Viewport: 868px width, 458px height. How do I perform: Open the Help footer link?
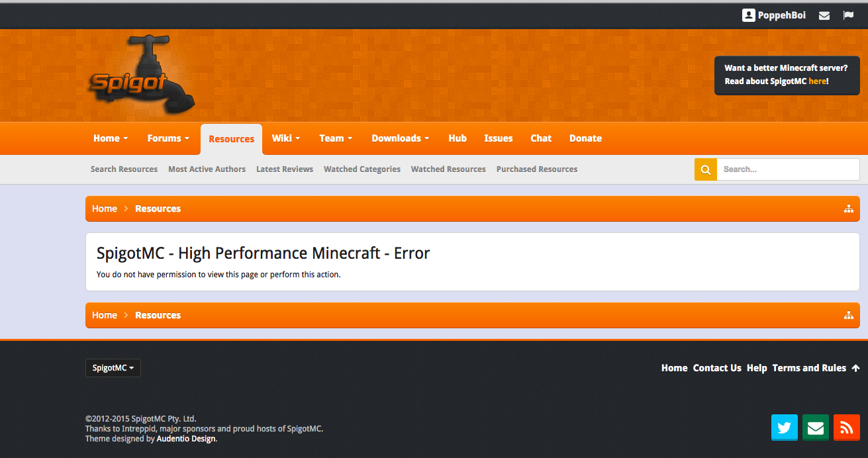pos(757,368)
